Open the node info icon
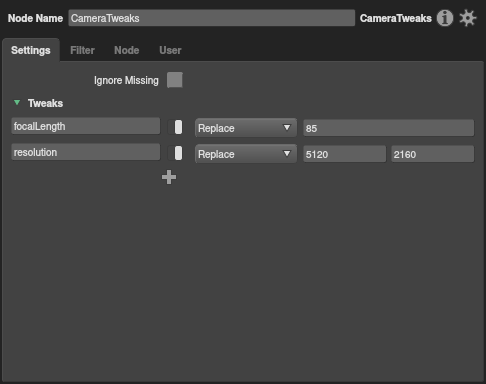Viewport: 486px width, 384px height. pyautogui.click(x=445, y=18)
